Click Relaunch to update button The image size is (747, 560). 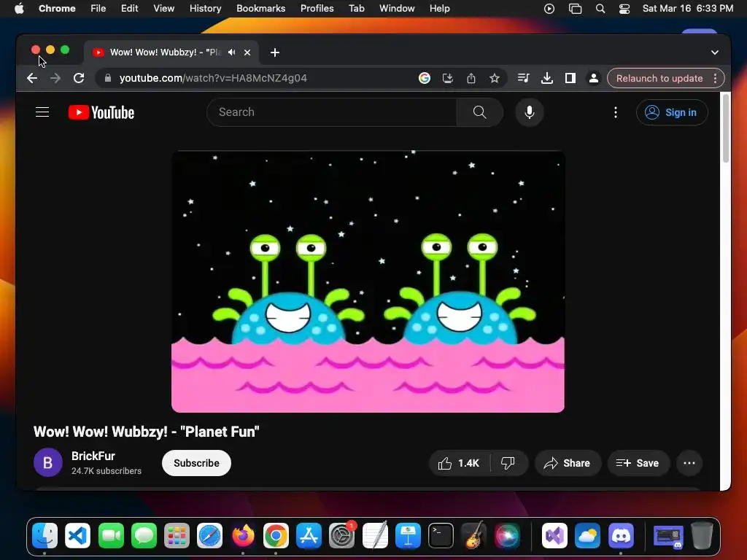coord(659,78)
